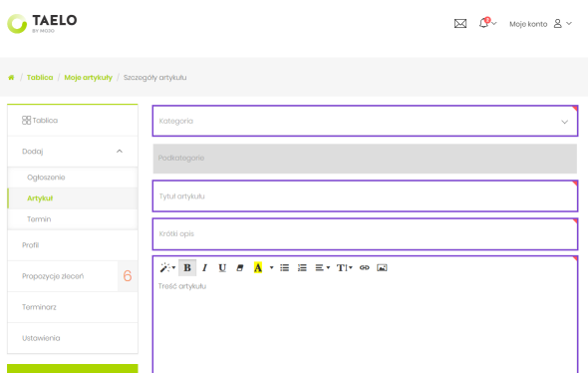Viewport: 588px width, 373px height.
Task: Select Ogłoszenie under Dodaj
Action: (73, 178)
